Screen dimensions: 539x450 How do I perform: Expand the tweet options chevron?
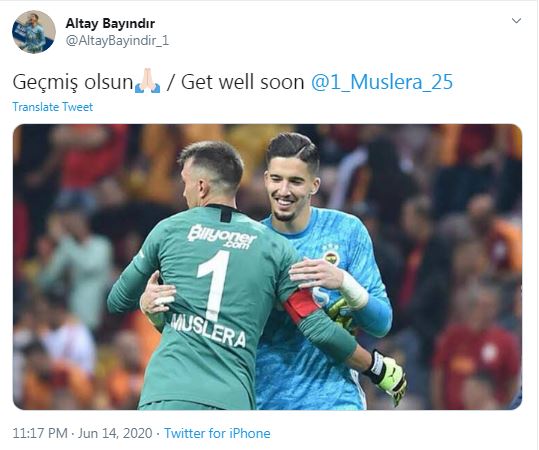click(x=516, y=21)
